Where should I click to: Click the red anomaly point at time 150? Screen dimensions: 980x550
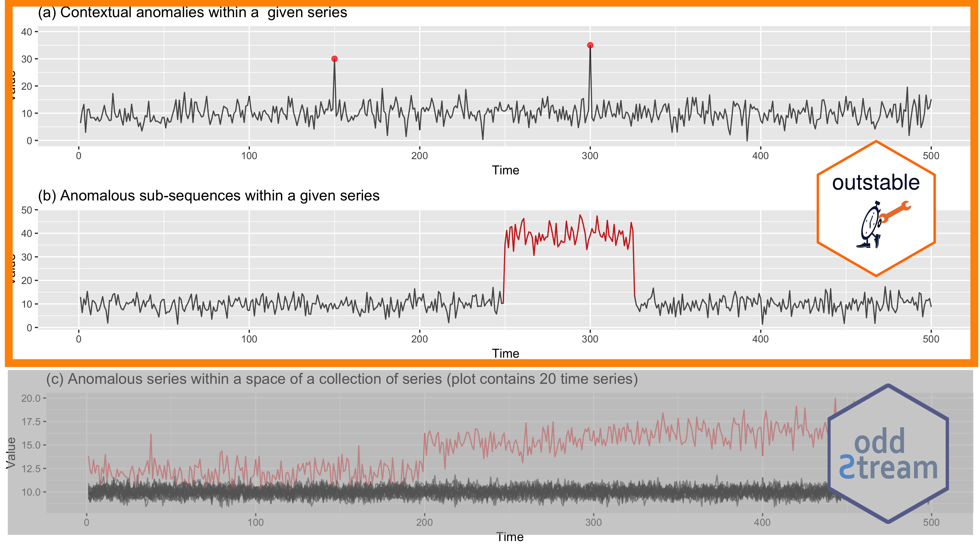(x=334, y=59)
